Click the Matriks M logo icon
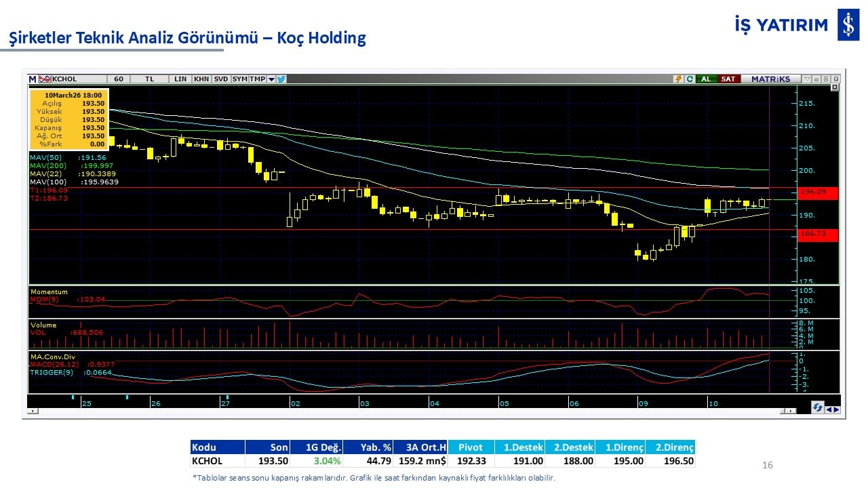 (32, 79)
